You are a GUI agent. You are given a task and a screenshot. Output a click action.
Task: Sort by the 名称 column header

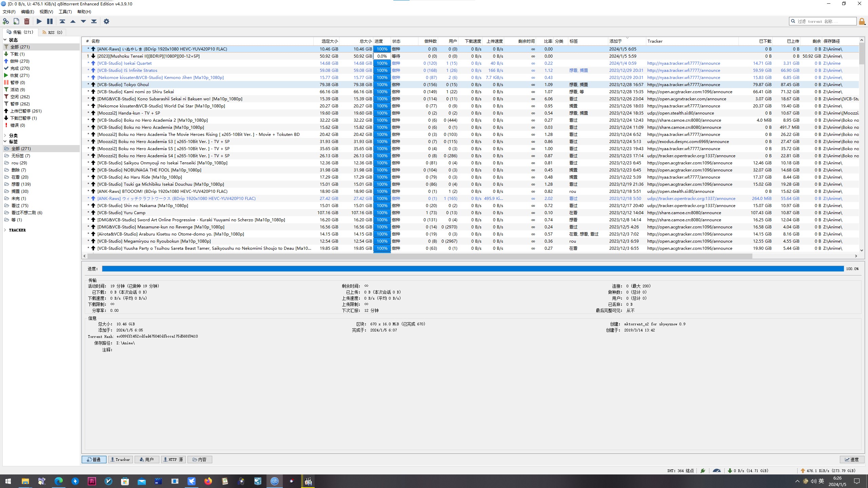(202, 41)
